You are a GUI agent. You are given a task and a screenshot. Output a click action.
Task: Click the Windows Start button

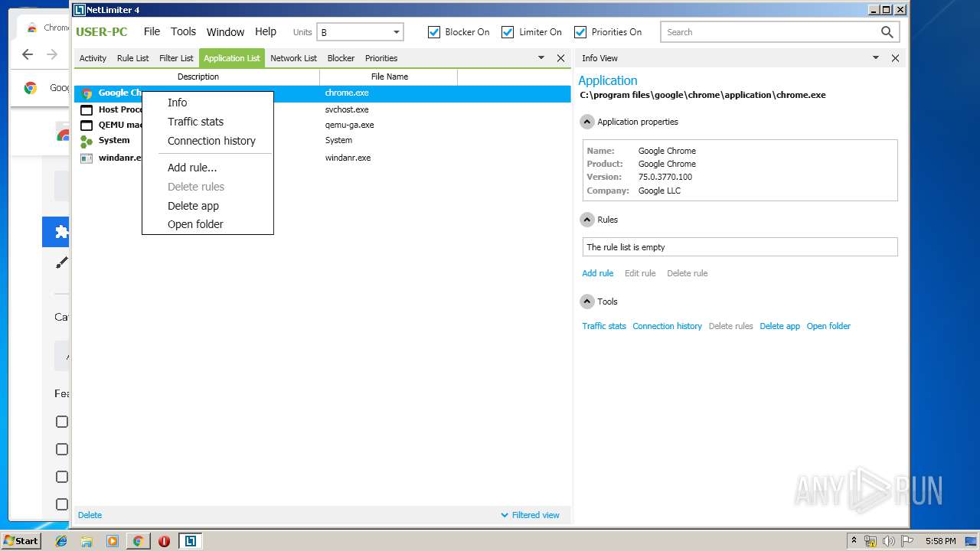click(21, 541)
